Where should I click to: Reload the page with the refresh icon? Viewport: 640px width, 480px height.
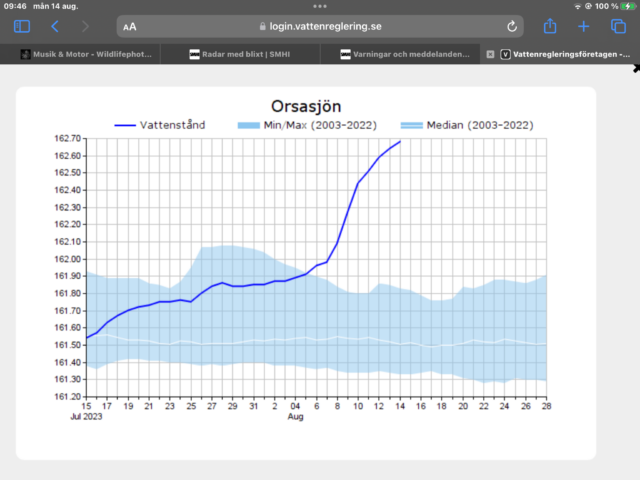tap(512, 27)
